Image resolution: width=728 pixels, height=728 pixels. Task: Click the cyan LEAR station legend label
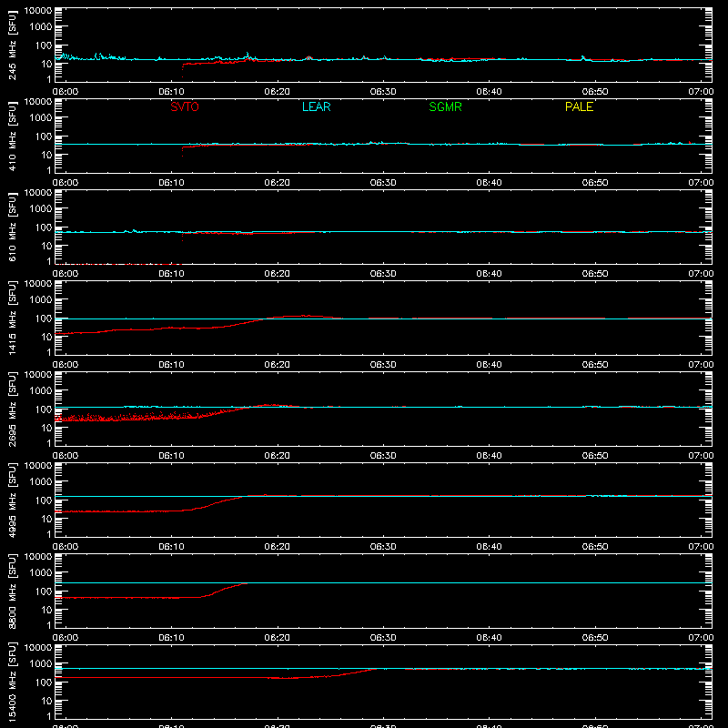pos(316,106)
